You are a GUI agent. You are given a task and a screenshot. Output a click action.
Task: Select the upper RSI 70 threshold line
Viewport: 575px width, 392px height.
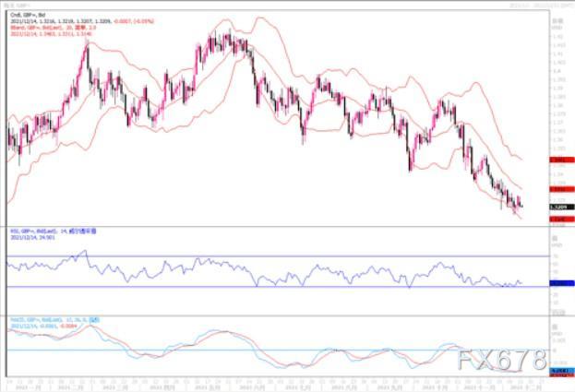[278, 256]
